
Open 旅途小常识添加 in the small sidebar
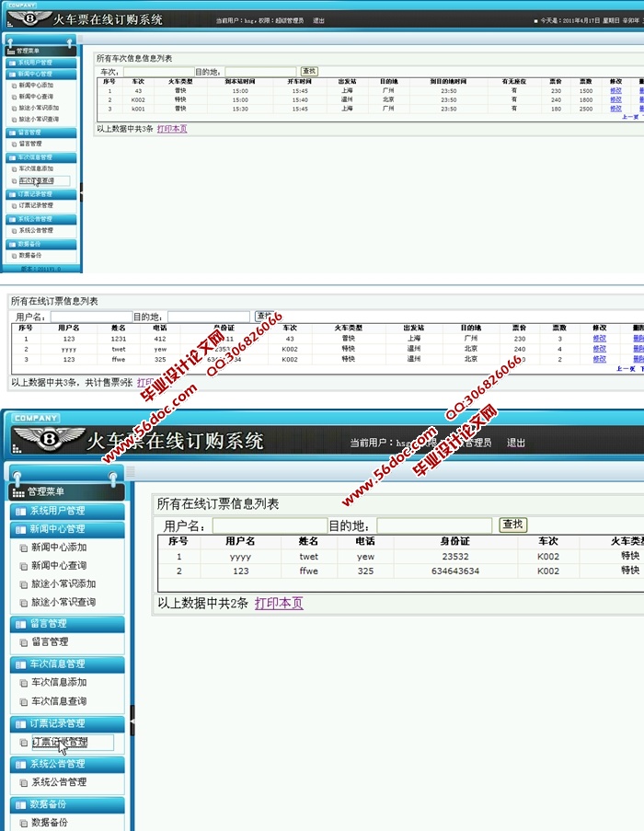[x=39, y=108]
